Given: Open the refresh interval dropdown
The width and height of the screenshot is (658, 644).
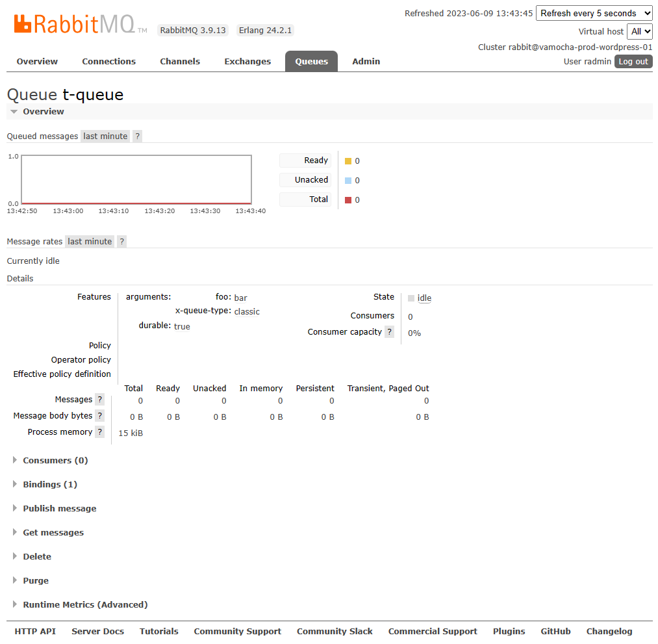Looking at the screenshot, I should [594, 13].
